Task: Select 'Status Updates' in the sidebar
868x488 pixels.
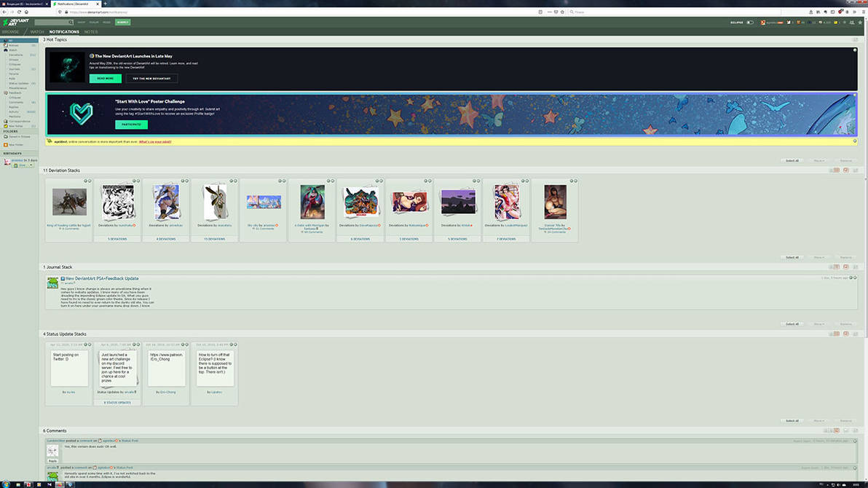Action: 19,83
